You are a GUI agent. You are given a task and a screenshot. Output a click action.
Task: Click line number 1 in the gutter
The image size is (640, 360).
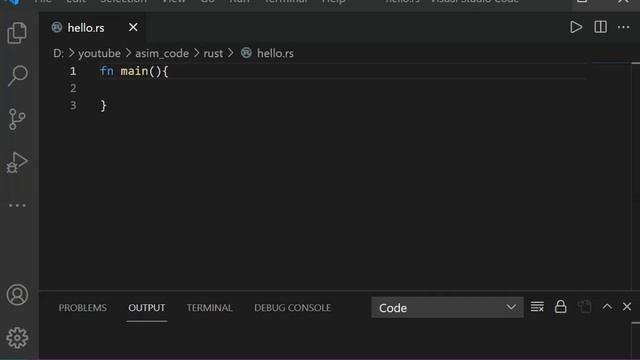coord(73,71)
